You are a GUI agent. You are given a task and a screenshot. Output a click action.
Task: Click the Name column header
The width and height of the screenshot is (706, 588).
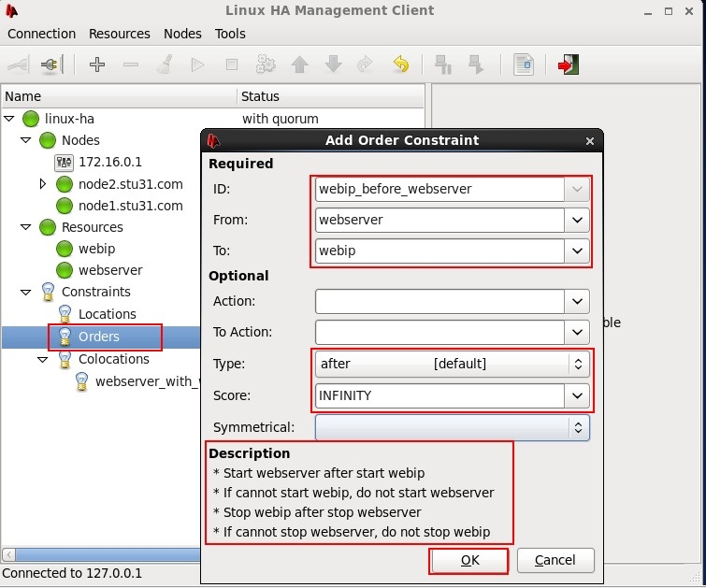pyautogui.click(x=120, y=96)
